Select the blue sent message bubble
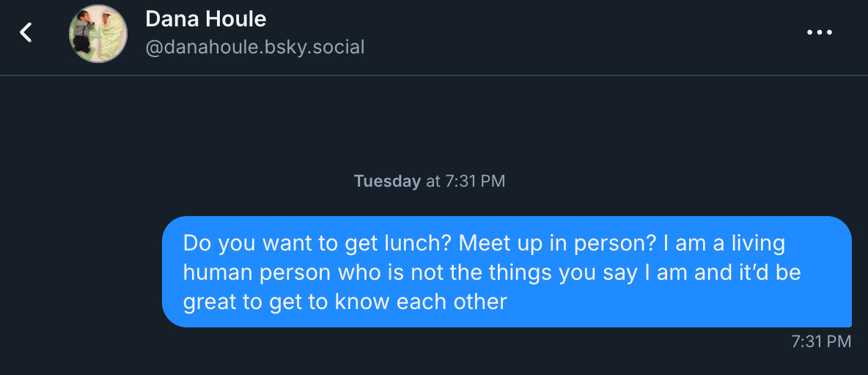This screenshot has height=375, width=868. 507,272
